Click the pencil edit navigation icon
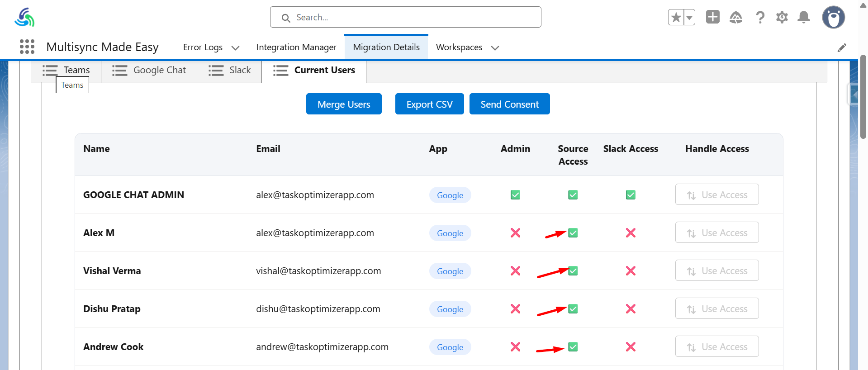868x370 pixels. pyautogui.click(x=842, y=47)
